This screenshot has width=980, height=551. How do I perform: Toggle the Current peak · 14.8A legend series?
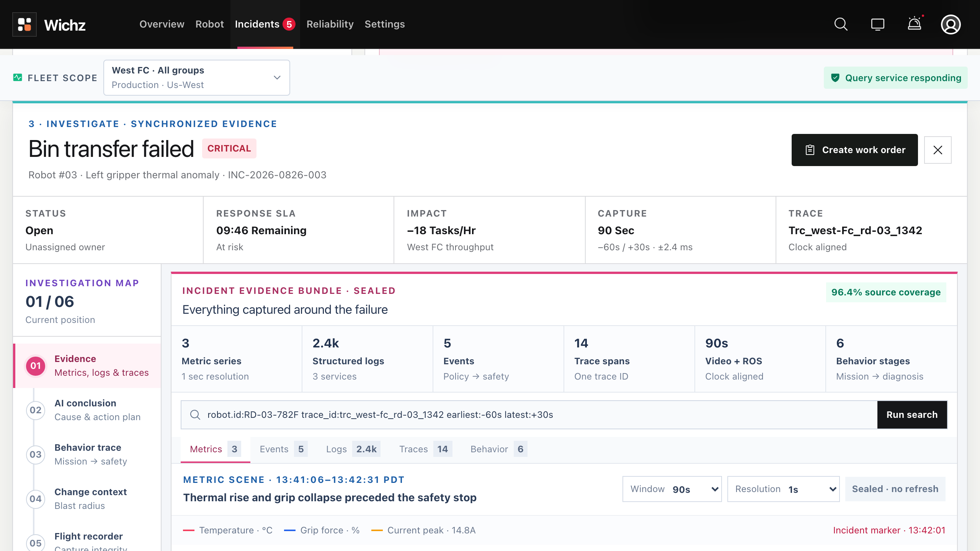tap(424, 530)
